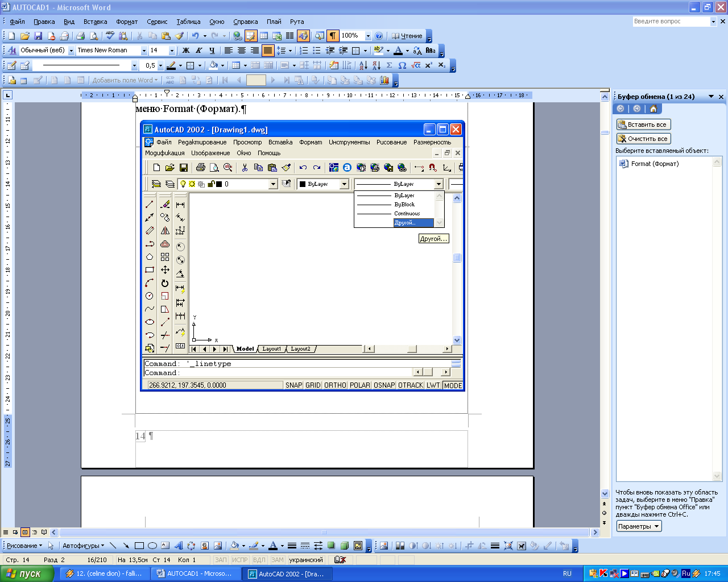This screenshot has width=728, height=582.
Task: Open the 100% zoom dropdown
Action: click(x=368, y=36)
